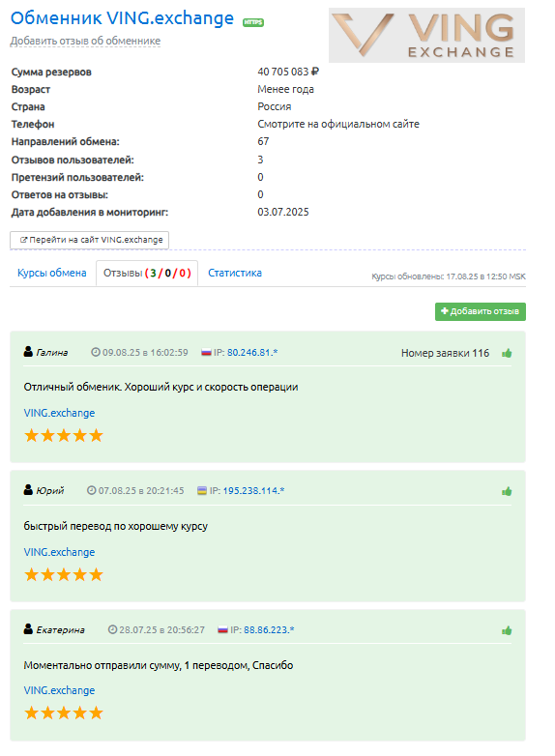Image resolution: width=555 pixels, height=756 pixels.
Task: Click flag icon beside IP 80.246.81.*
Action: [x=206, y=353]
